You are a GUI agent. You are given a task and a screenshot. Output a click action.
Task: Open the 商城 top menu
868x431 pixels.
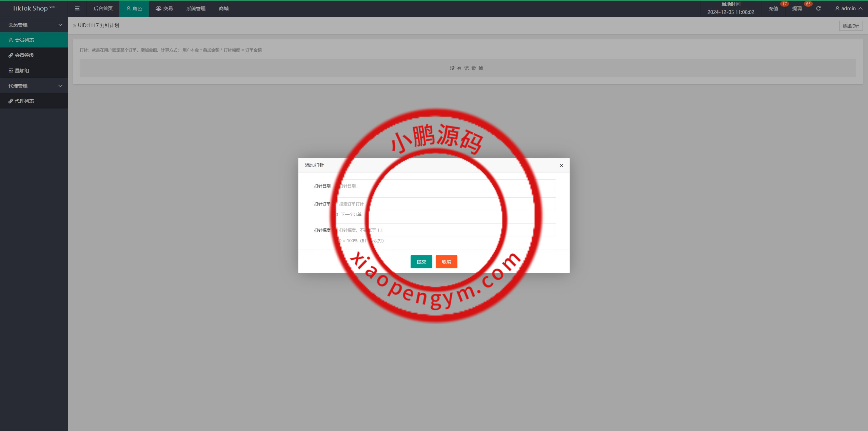224,8
